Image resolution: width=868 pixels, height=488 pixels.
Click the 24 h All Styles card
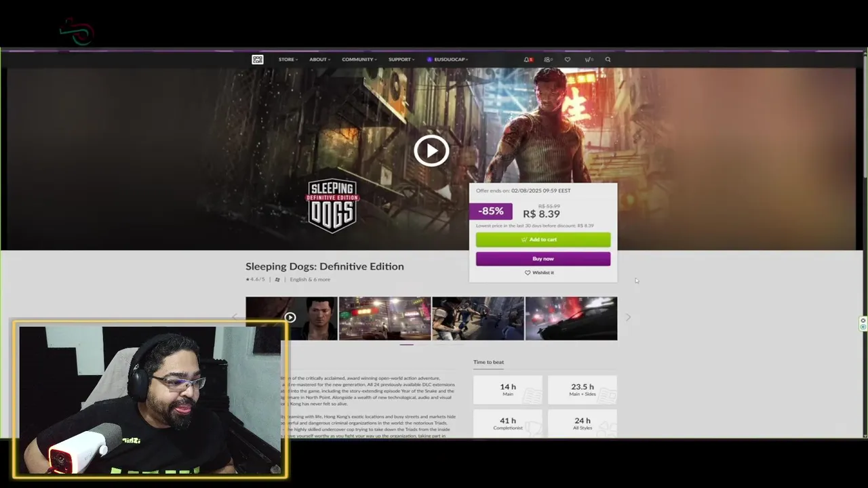(x=583, y=423)
